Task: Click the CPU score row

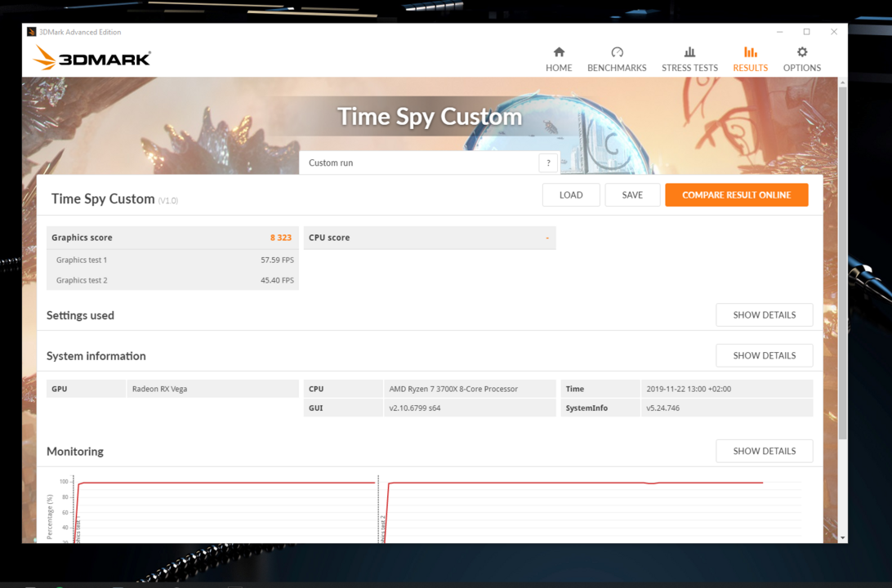Action: coord(430,238)
